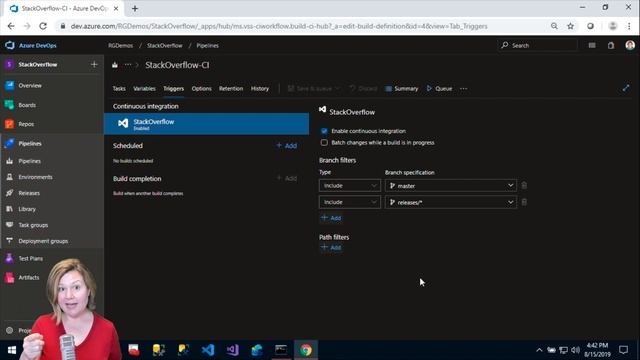Open the user profile avatar

click(x=630, y=45)
